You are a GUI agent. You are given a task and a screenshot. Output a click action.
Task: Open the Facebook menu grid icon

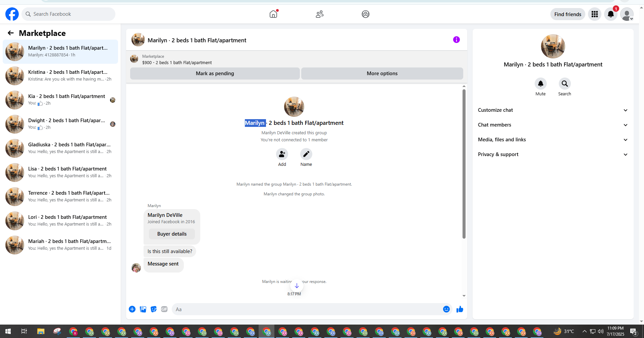pos(595,14)
